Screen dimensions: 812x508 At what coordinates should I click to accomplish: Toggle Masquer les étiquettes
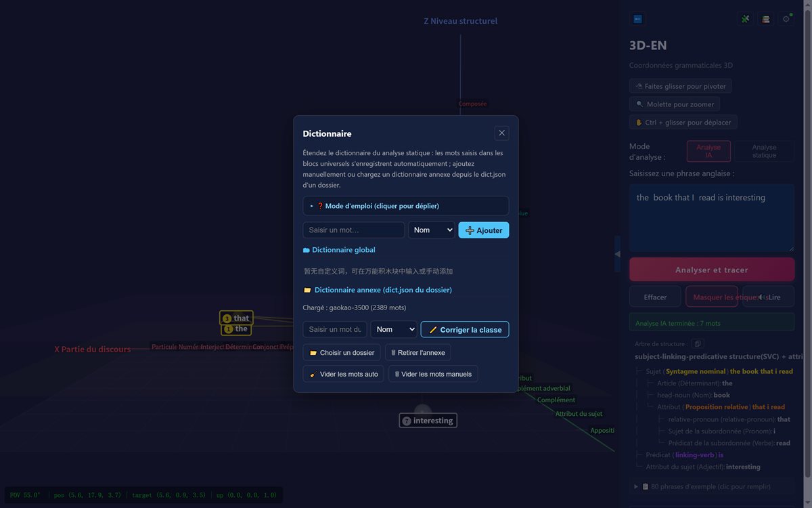[x=712, y=297]
